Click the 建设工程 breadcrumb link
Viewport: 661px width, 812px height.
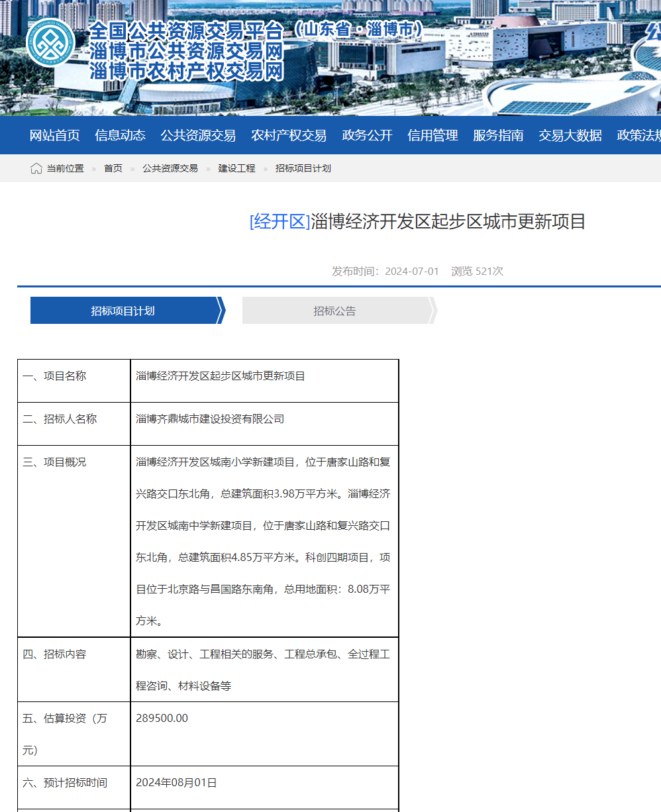tap(236, 168)
